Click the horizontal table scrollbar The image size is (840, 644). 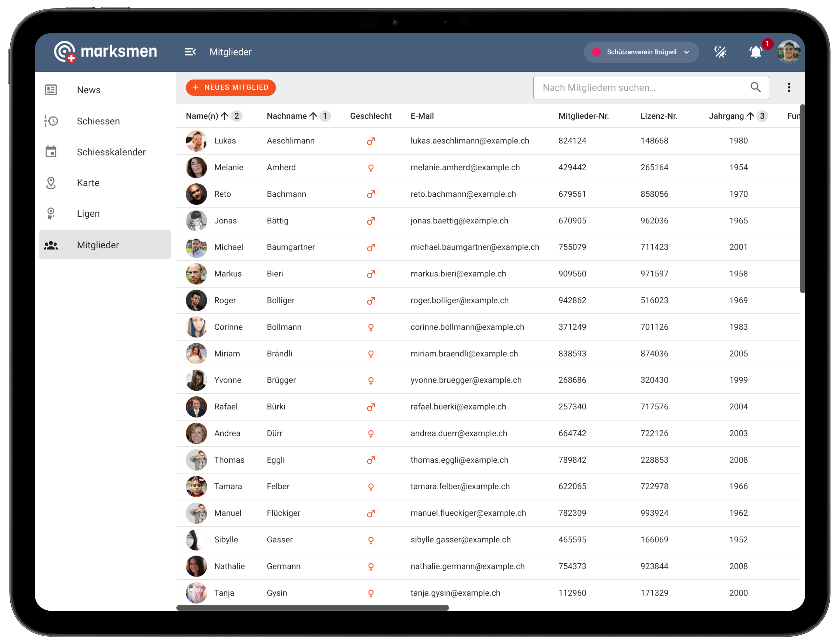pos(312,608)
